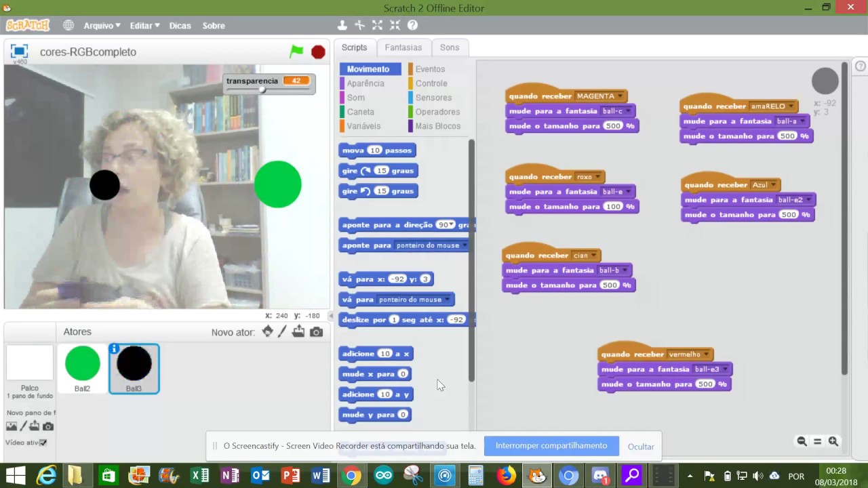Open MAGENTA message dropdown in hat block

point(620,96)
